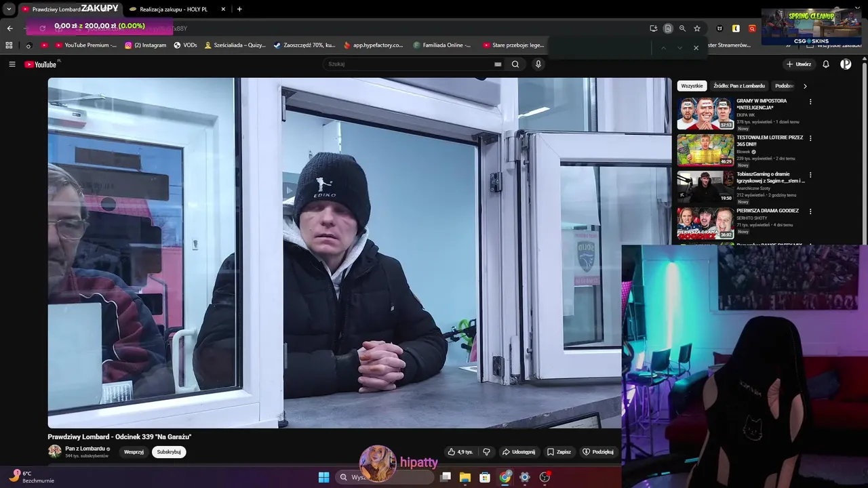This screenshot has height=488, width=868.
Task: Share the video via Udostępnij
Action: click(519, 452)
